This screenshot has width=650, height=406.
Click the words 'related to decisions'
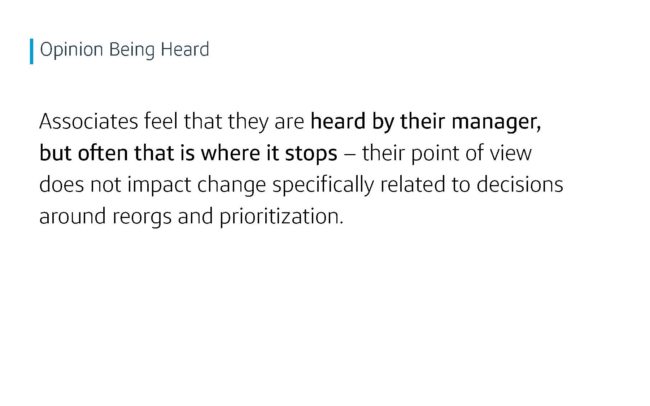471,185
